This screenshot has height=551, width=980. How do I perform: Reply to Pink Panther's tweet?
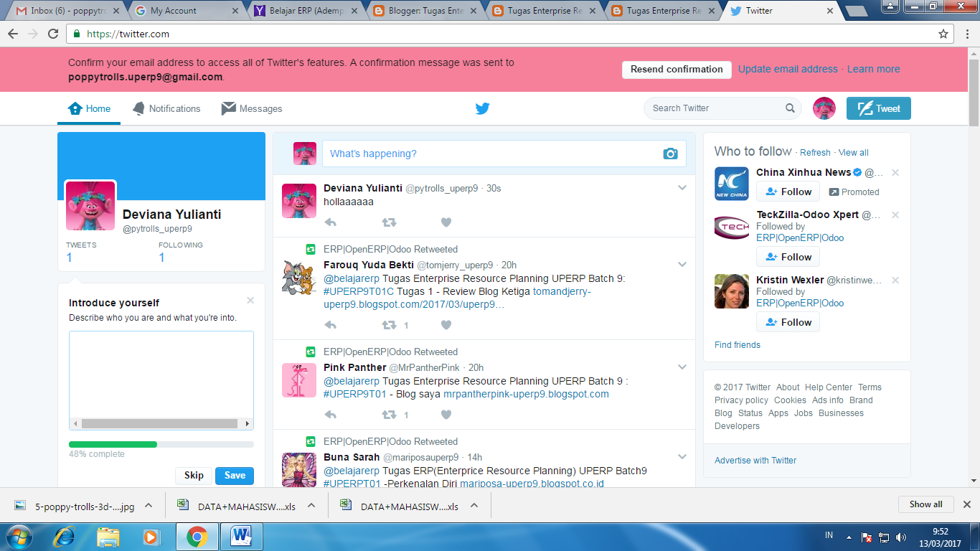click(331, 415)
